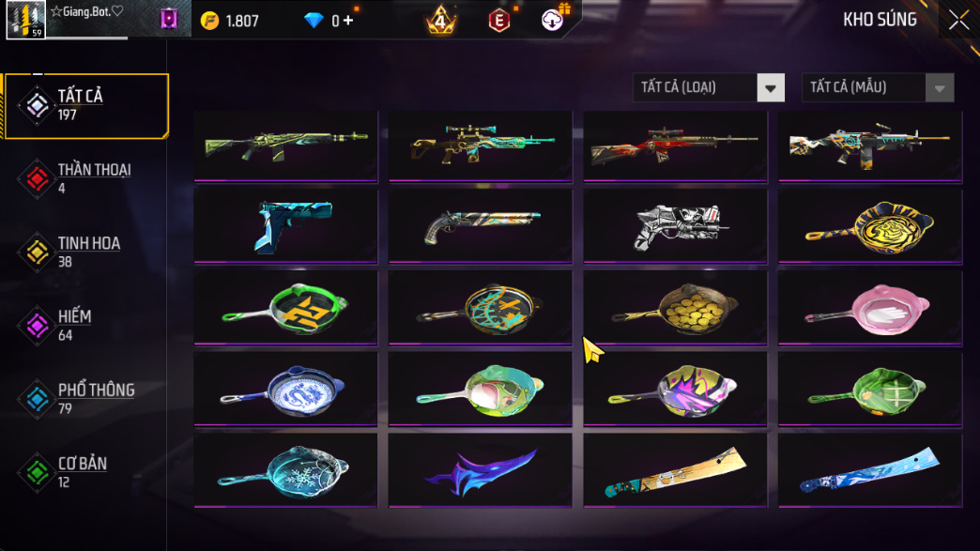Viewport: 980px width, 551px height.
Task: Add diamonds with the plus icon
Action: [x=348, y=21]
